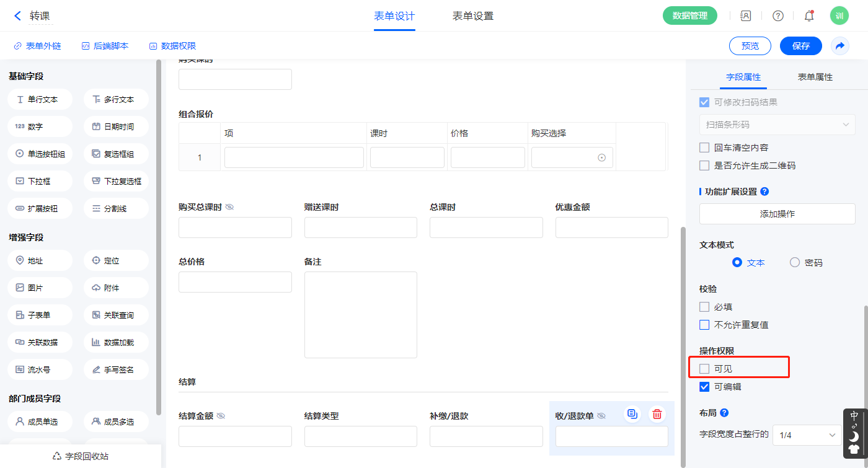Expand the 扫描条形码 dropdown
Viewport: 868px width, 468px height.
click(x=777, y=125)
